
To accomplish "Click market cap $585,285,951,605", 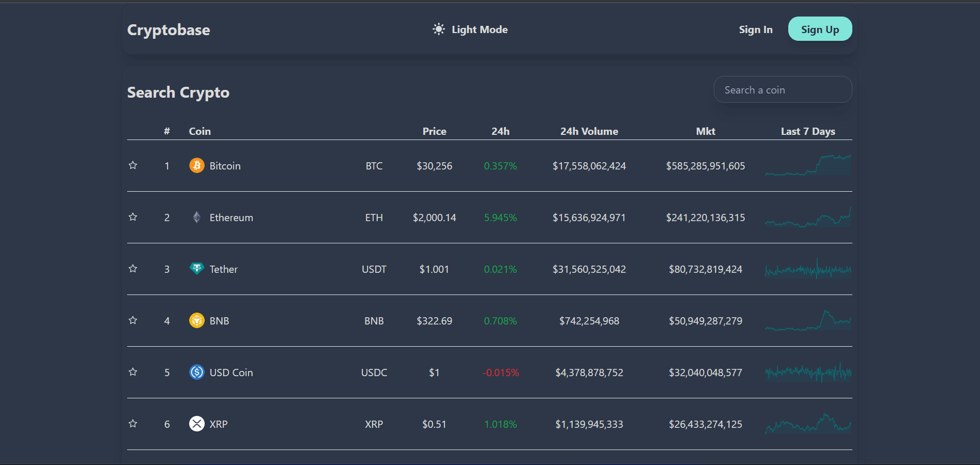I will (706, 166).
